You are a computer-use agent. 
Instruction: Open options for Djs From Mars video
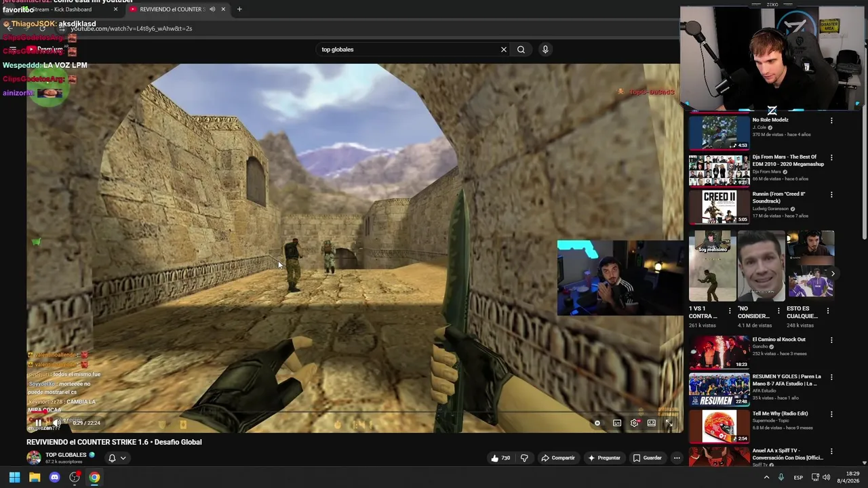[x=831, y=158]
